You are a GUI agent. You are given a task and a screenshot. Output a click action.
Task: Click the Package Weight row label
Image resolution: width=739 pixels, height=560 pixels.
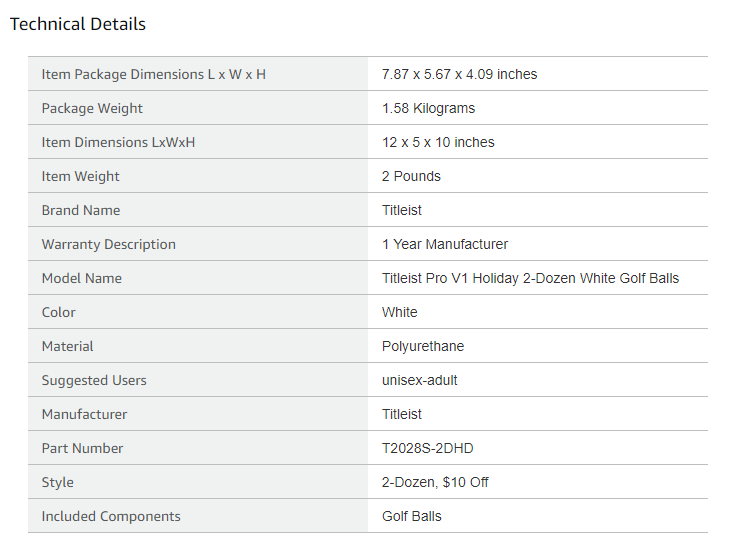(92, 108)
